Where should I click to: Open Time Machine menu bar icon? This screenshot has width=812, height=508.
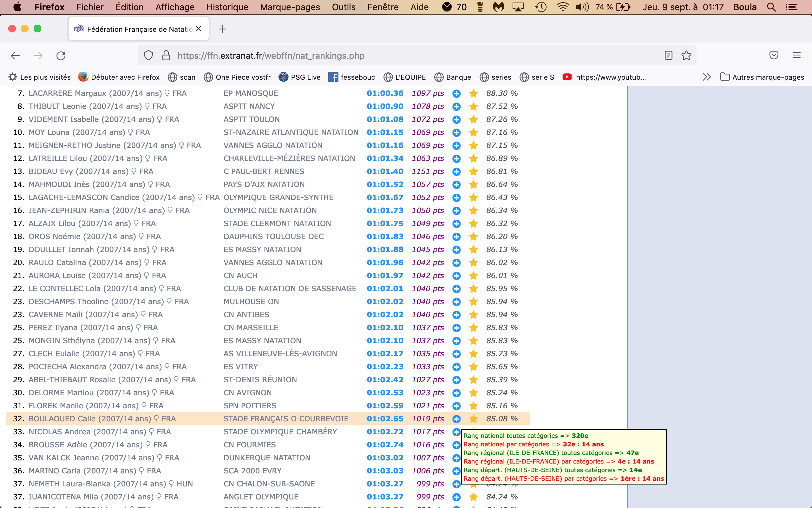tap(540, 7)
